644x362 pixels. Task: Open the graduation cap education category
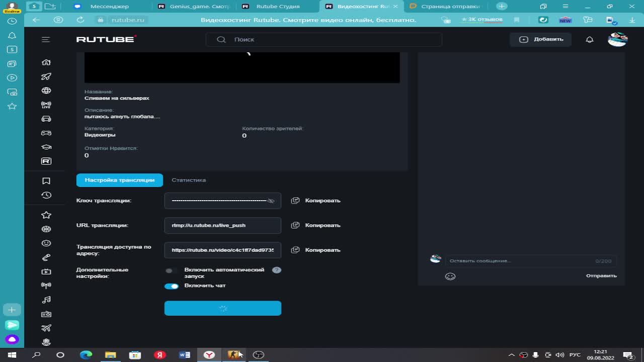pyautogui.click(x=46, y=147)
